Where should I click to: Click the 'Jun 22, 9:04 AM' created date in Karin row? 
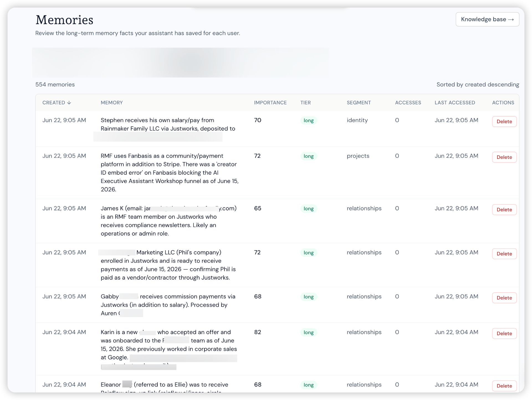tap(64, 332)
